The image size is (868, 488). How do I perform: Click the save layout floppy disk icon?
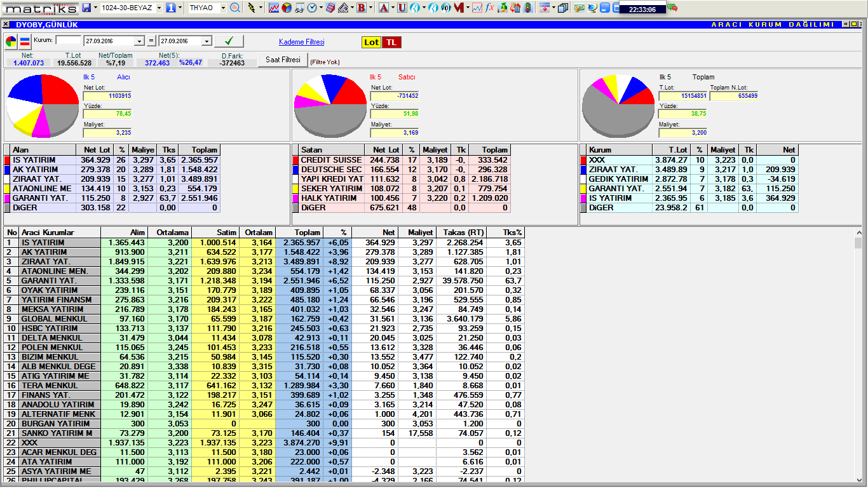[x=86, y=8]
